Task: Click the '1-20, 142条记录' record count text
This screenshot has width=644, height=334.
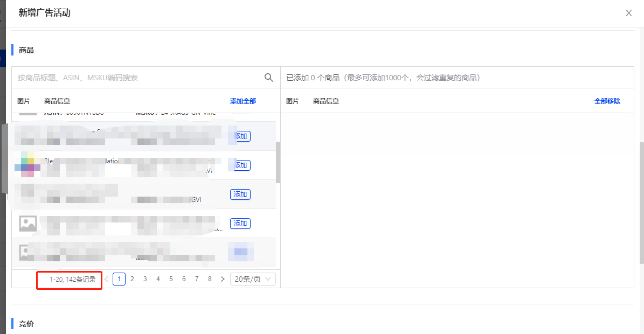Action: (x=73, y=280)
